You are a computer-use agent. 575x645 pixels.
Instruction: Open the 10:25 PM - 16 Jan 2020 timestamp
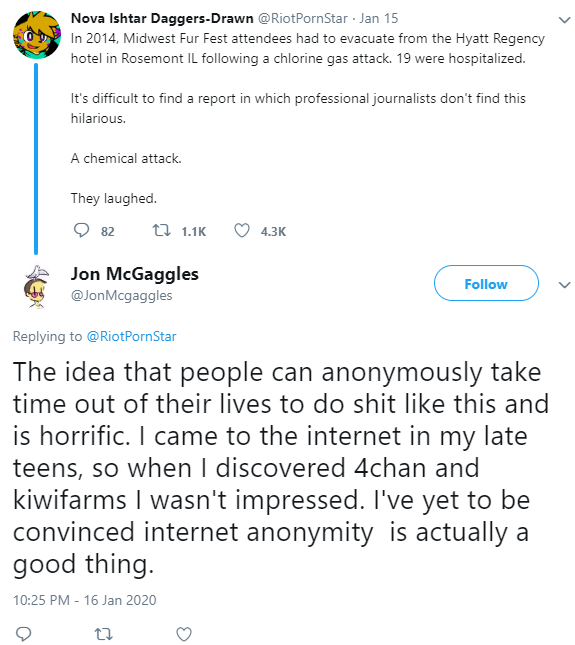click(85, 600)
